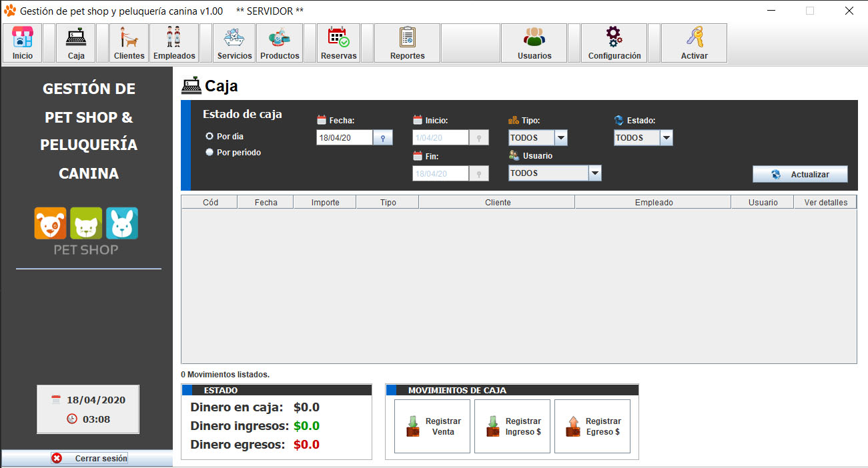The width and height of the screenshot is (868, 468).
Task: Click the Registrar Ingreso $ button
Action: 512,427
